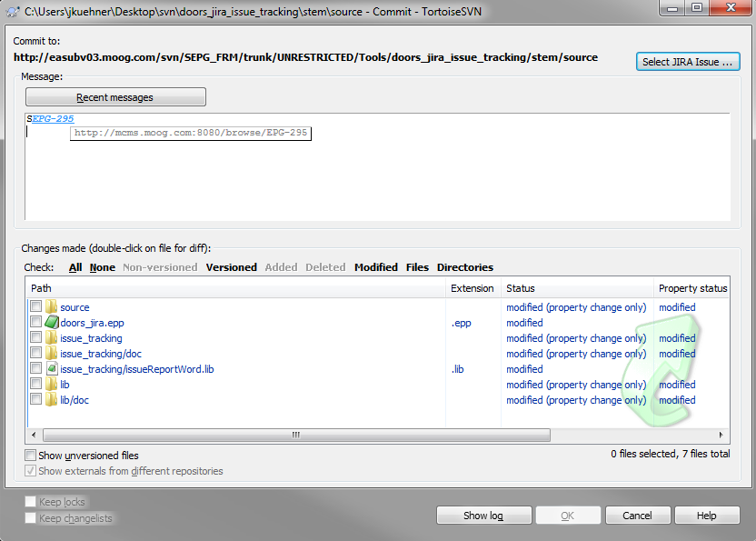
Task: Toggle the Keep changelists checkbox
Action: (30, 518)
